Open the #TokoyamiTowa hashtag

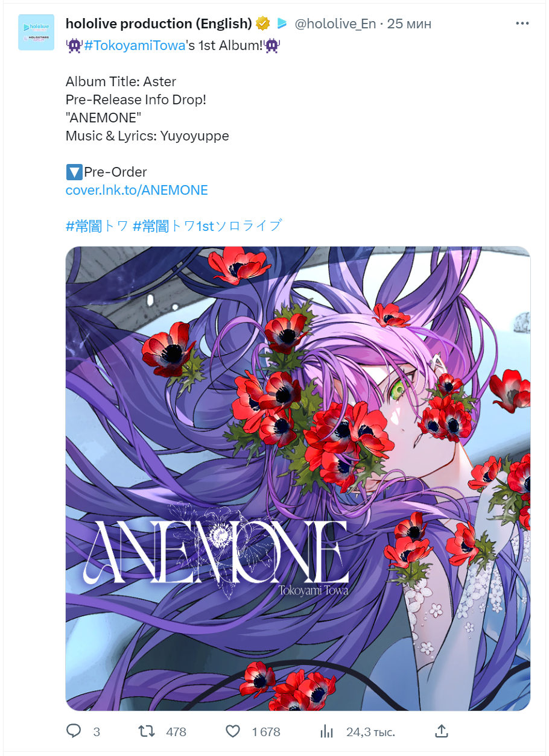click(135, 45)
